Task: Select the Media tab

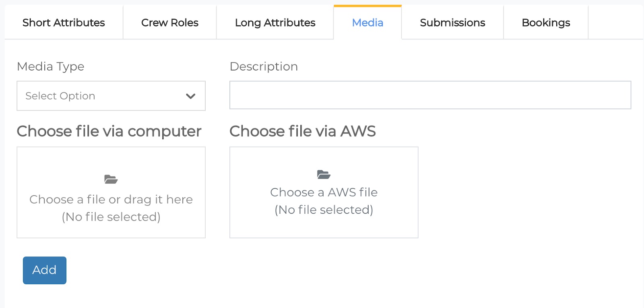Action: tap(367, 23)
